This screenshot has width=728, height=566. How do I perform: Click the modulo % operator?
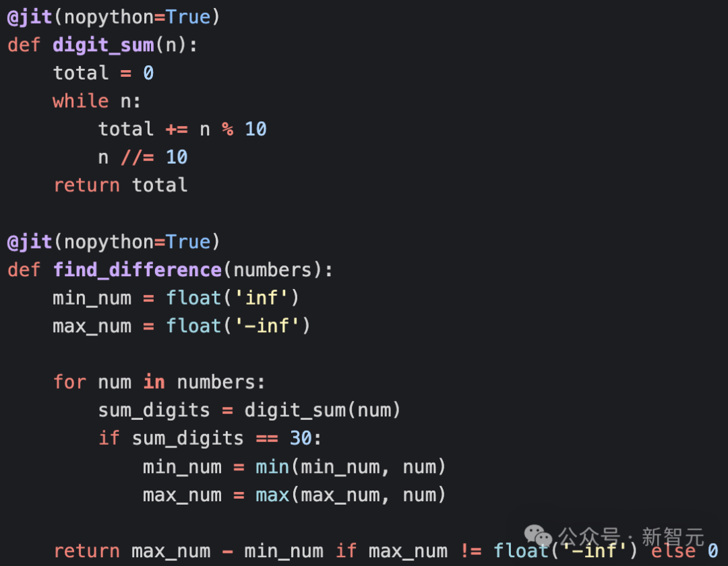pyautogui.click(x=228, y=129)
